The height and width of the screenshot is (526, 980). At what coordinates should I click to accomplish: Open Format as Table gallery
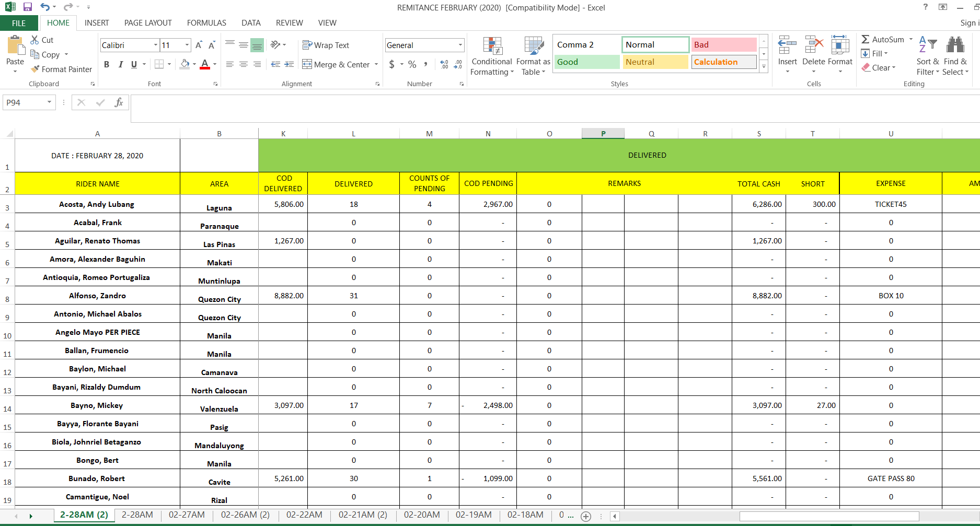(x=534, y=56)
